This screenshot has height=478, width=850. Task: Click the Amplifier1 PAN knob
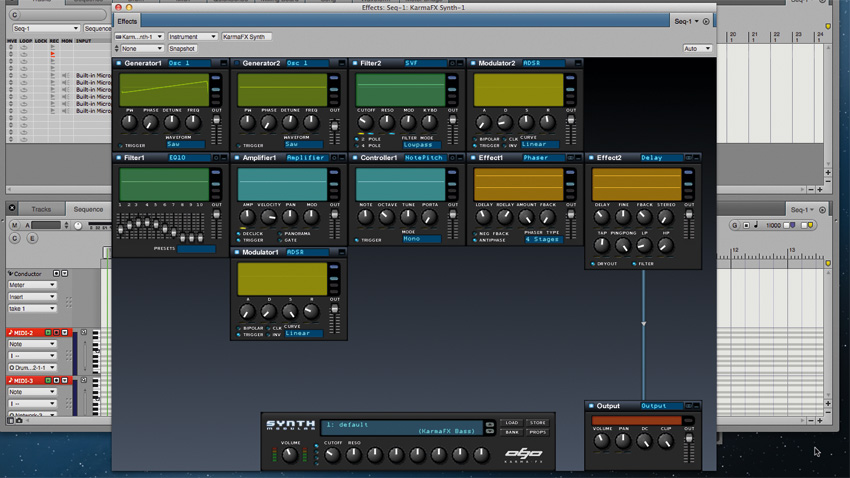click(x=290, y=217)
